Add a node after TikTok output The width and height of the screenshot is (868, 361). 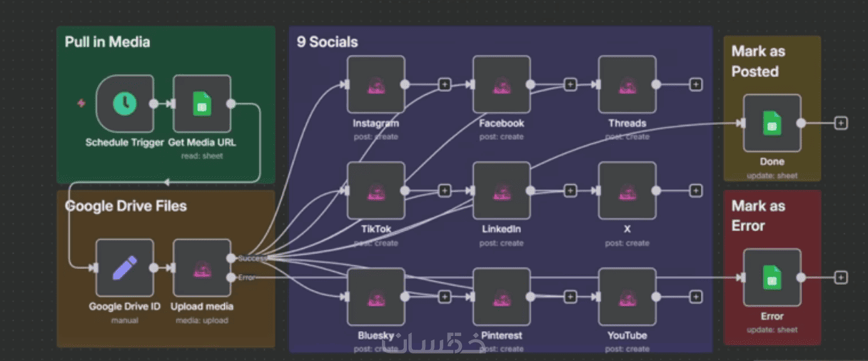point(445,190)
